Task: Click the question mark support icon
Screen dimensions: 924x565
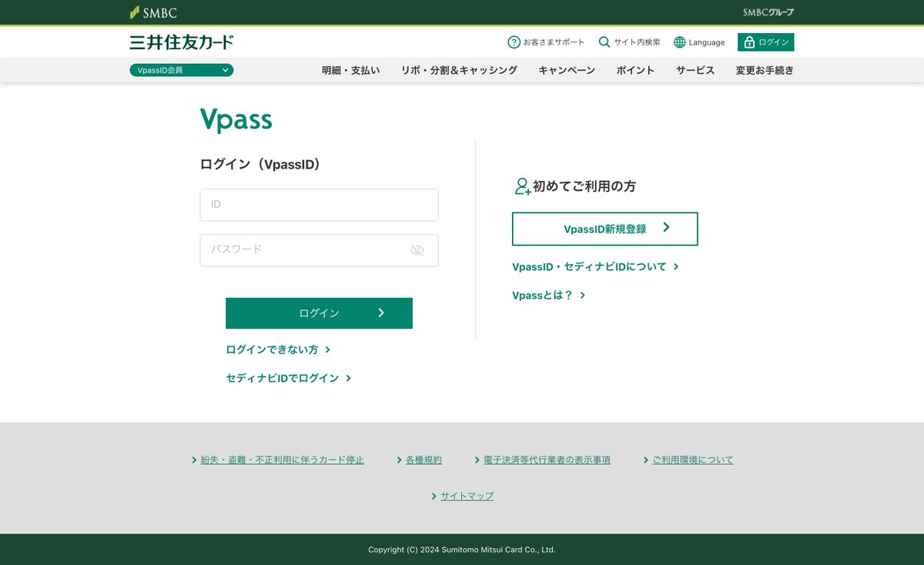Action: click(514, 42)
